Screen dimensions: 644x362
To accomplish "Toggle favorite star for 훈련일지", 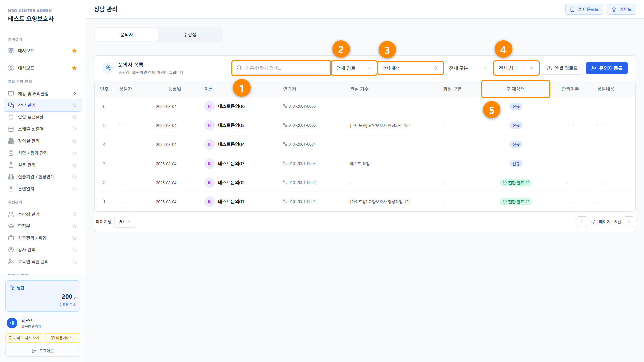I will click(74, 189).
